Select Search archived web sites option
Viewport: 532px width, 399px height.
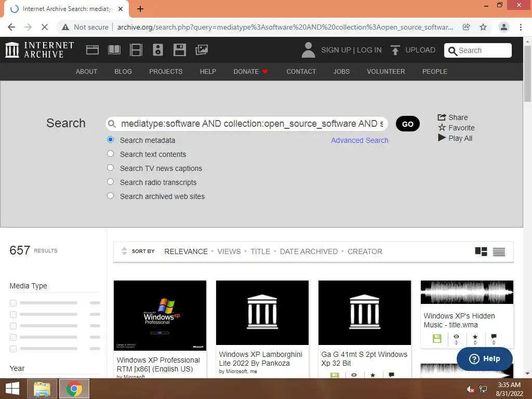[x=110, y=196]
